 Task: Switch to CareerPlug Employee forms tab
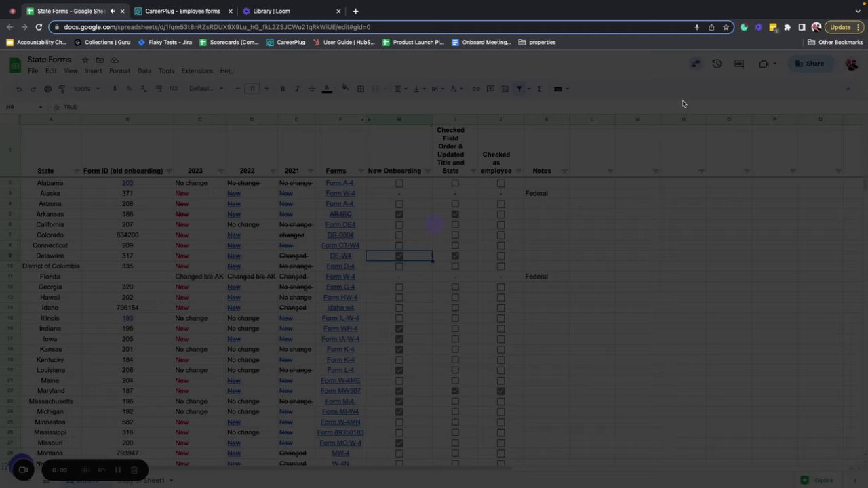click(x=183, y=11)
